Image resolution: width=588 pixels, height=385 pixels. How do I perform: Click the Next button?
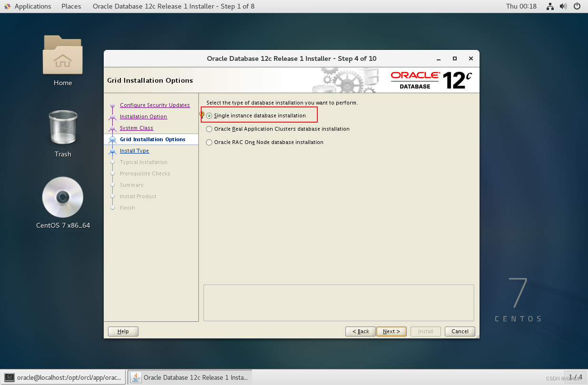click(x=392, y=331)
